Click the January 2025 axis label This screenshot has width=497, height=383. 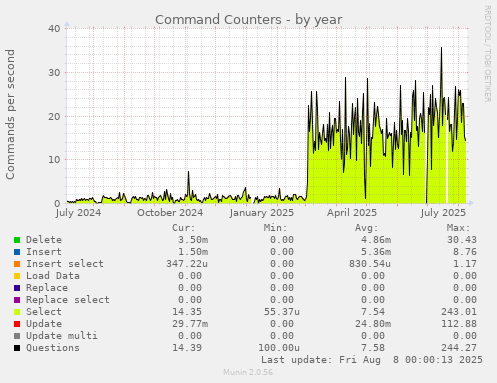pos(262,213)
